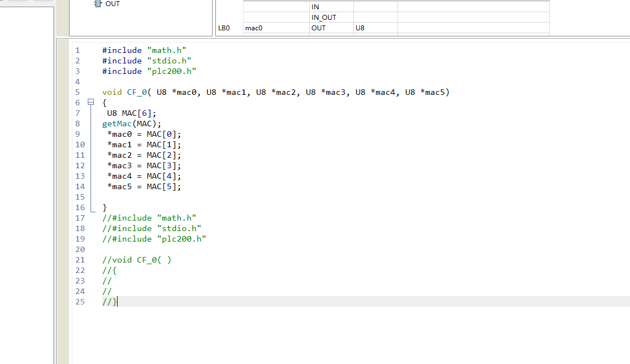Collapse the code fold at line 6
This screenshot has height=364, width=630.
pyautogui.click(x=91, y=103)
